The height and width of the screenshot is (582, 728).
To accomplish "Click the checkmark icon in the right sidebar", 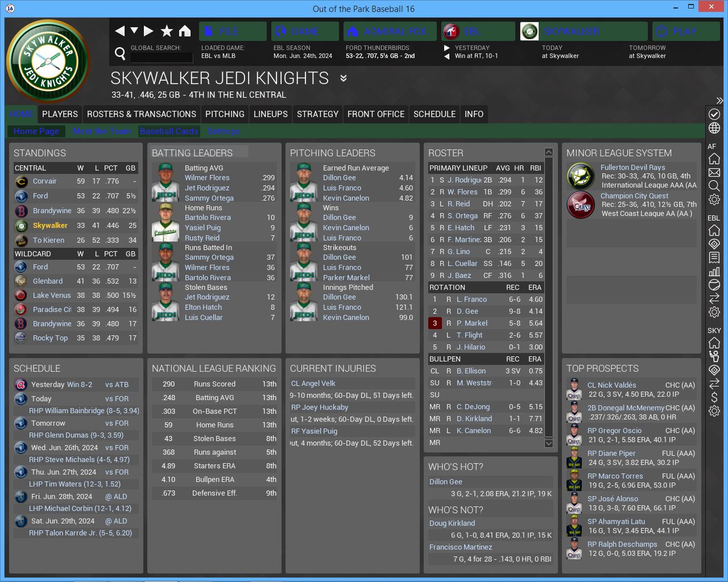I will tap(714, 114).
